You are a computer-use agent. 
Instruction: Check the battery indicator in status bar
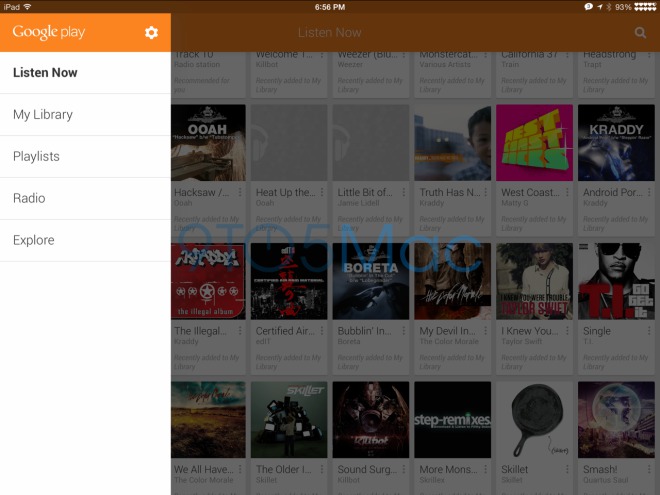point(645,7)
